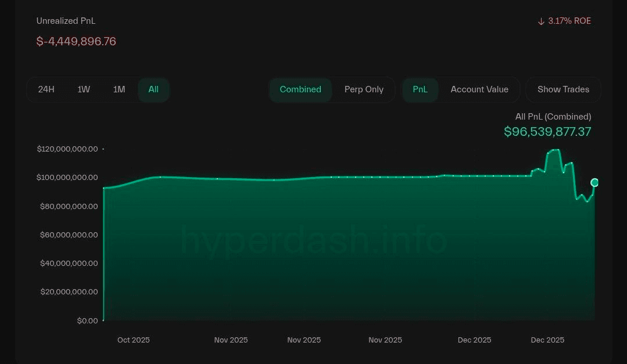
Task: Click the $-4,449,896.76 unrealized value
Action: coord(76,41)
